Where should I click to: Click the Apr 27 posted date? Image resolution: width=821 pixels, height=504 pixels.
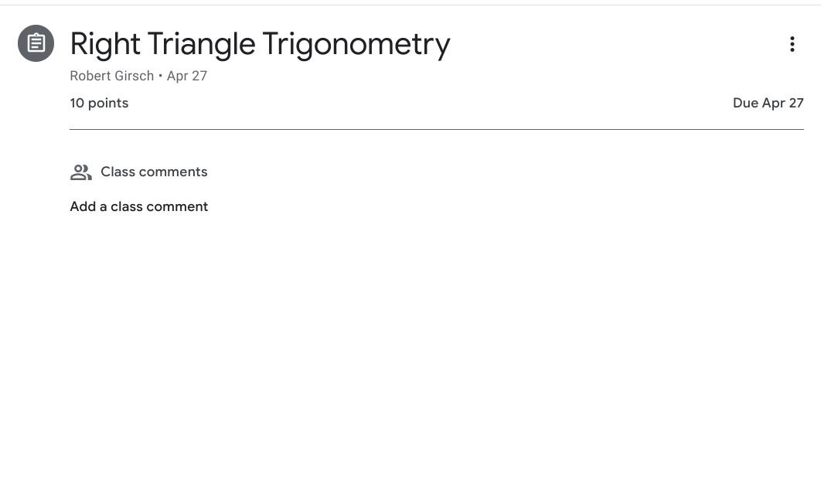pyautogui.click(x=187, y=76)
